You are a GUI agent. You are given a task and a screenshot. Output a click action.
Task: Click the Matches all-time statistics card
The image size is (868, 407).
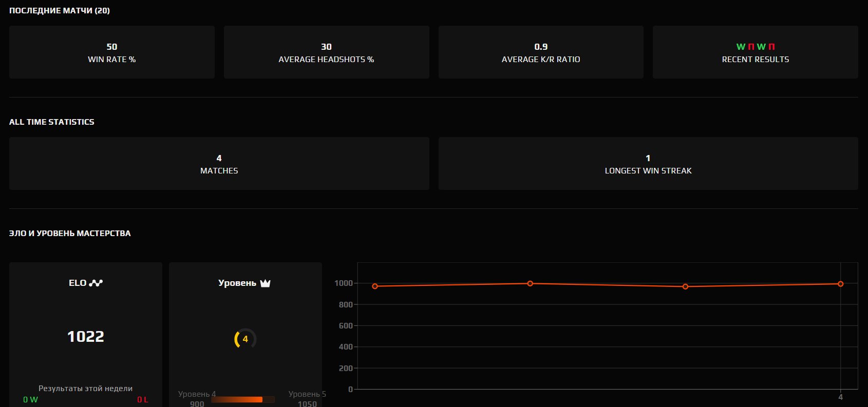tap(219, 164)
